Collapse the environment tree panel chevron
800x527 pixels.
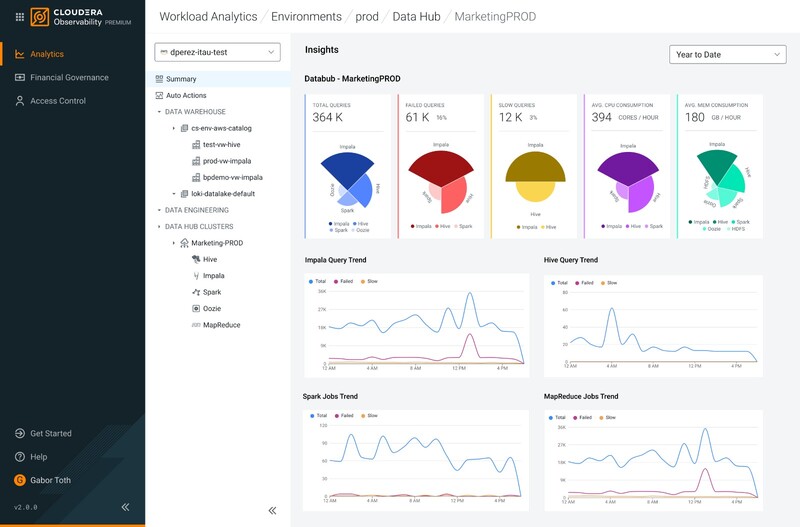pyautogui.click(x=272, y=510)
